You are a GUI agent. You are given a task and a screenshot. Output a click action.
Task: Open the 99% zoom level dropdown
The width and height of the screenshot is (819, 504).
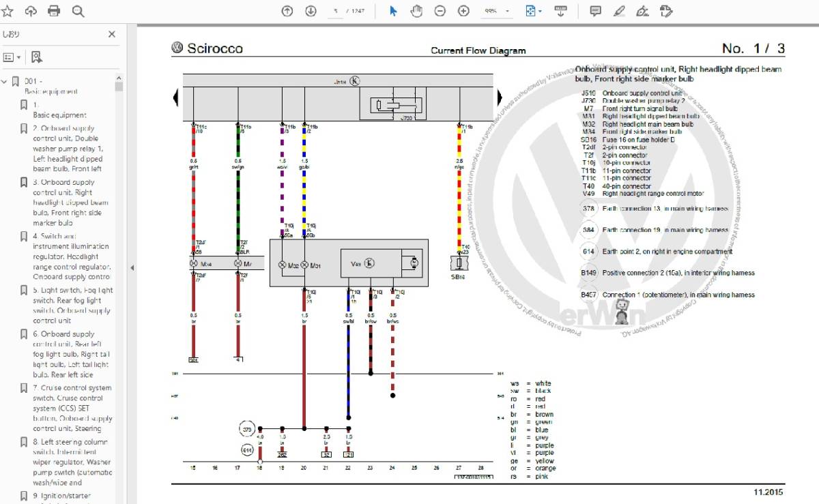pyautogui.click(x=498, y=11)
